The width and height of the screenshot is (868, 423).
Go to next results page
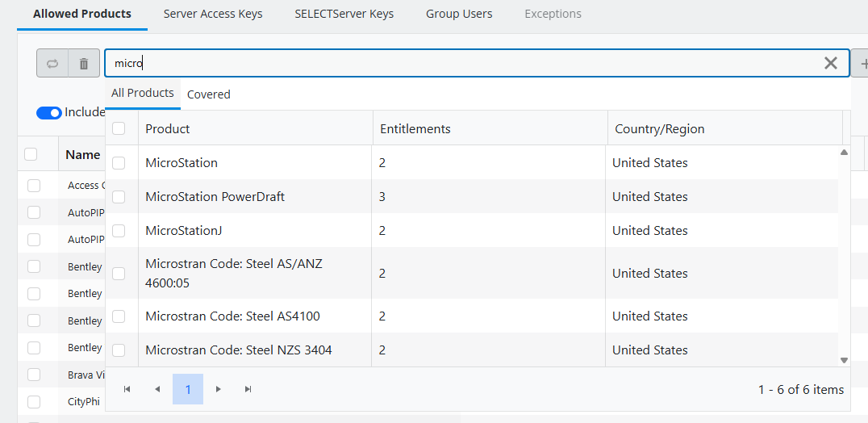pos(218,389)
